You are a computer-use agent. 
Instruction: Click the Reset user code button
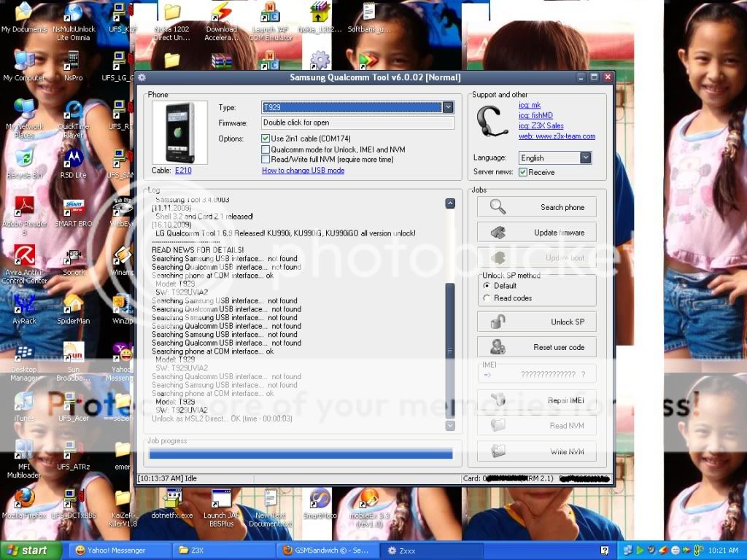pyautogui.click(x=537, y=347)
